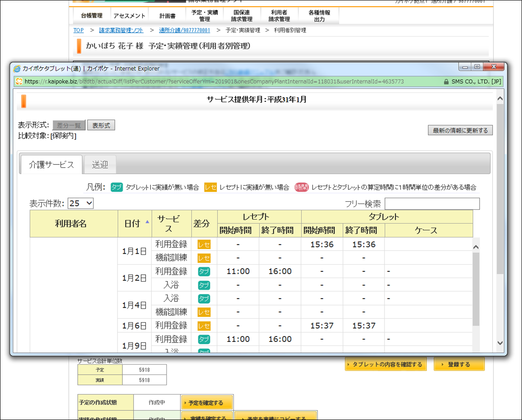522x420 pixels.
Task: Click the orange レセ legend icon
Action: (210, 187)
